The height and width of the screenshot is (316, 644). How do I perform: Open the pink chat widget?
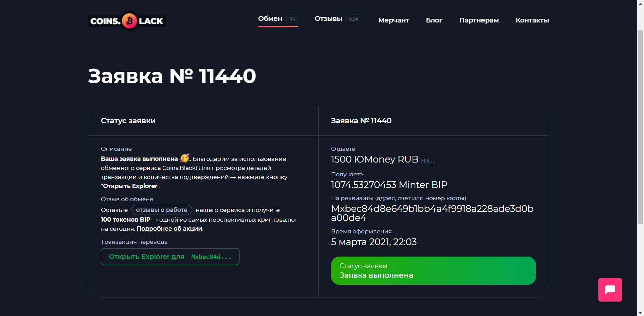click(x=610, y=289)
